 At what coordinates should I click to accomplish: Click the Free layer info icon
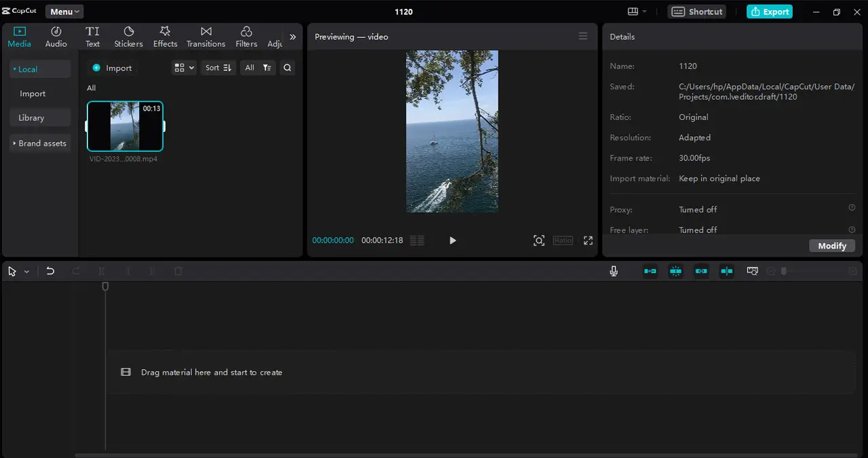pyautogui.click(x=852, y=230)
